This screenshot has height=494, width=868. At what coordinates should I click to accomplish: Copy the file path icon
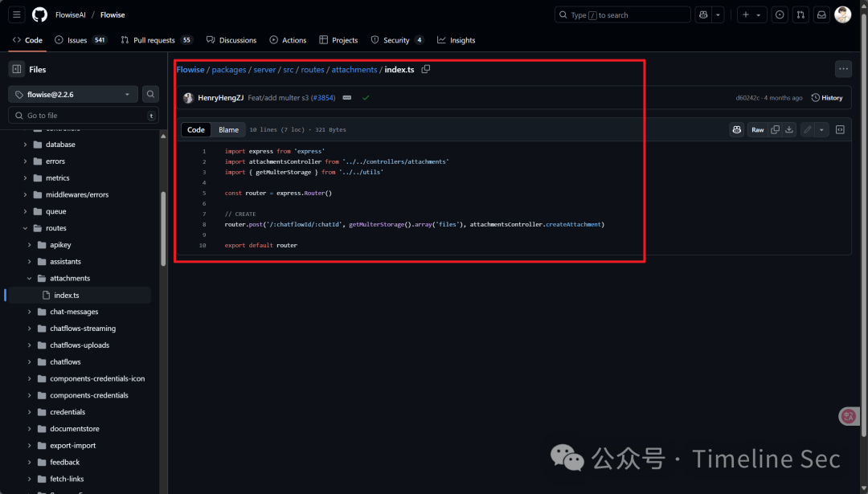(x=426, y=69)
